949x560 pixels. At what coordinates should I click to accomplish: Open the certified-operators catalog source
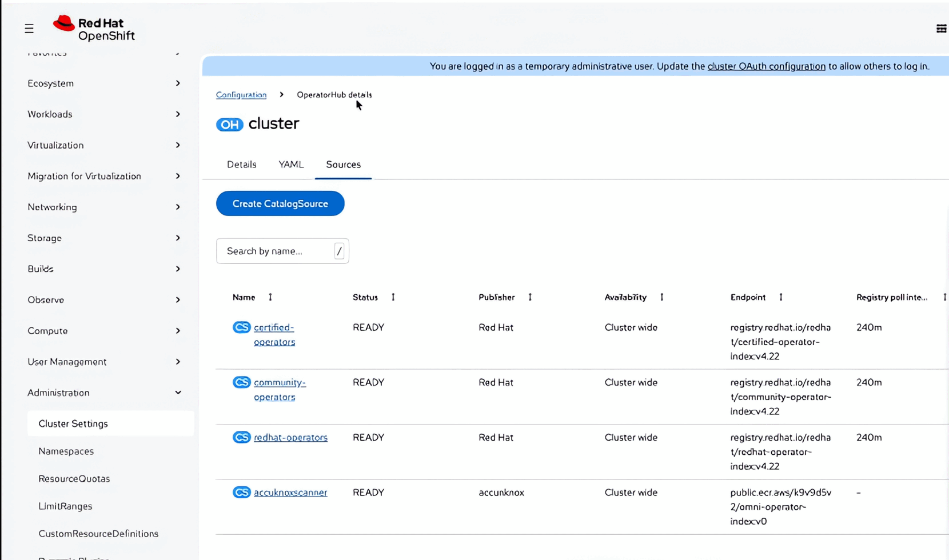(274, 335)
